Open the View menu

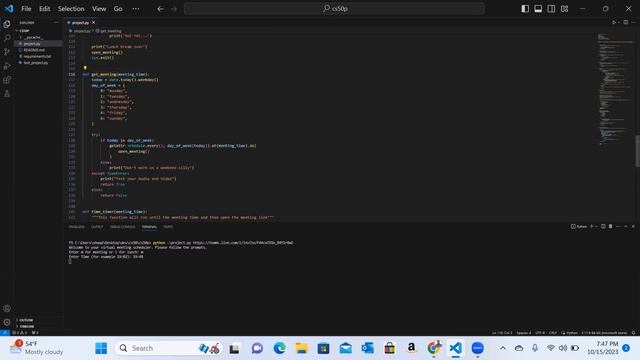pos(99,9)
